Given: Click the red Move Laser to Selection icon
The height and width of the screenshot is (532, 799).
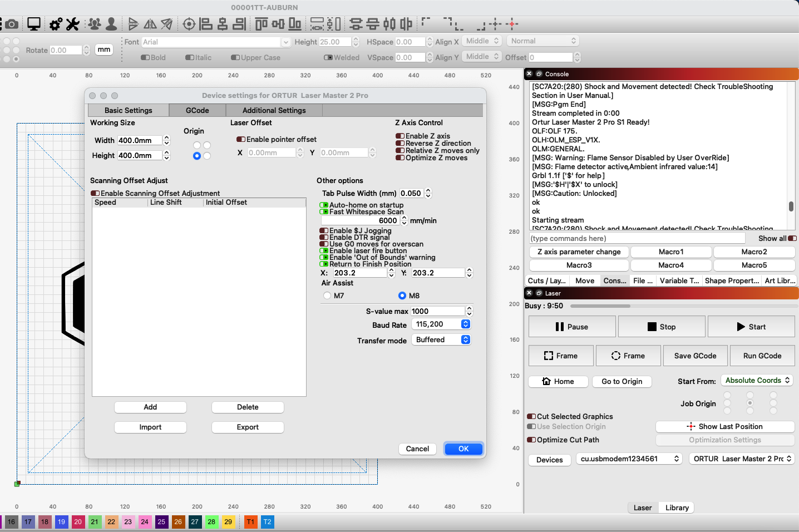Looking at the screenshot, I should pos(512,24).
